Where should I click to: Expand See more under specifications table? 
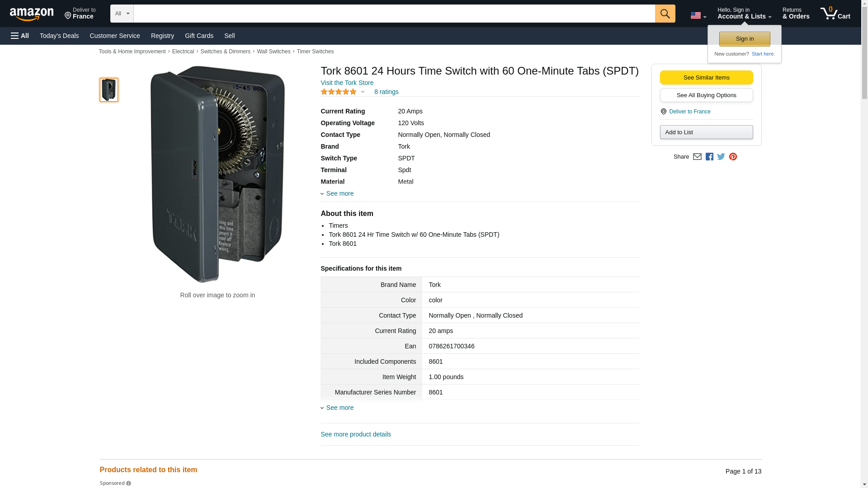coord(340,408)
